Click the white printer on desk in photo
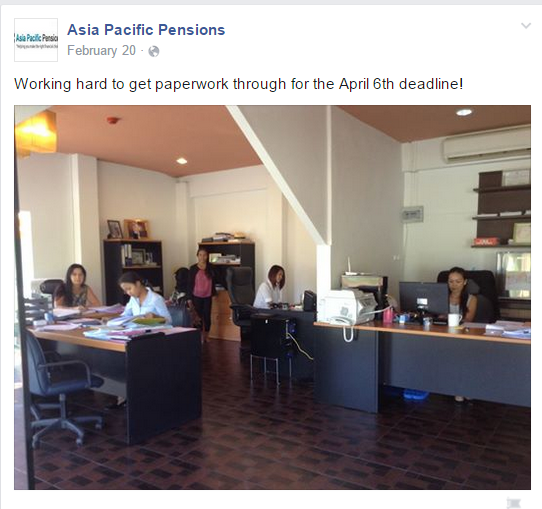The image size is (542, 509). (347, 306)
